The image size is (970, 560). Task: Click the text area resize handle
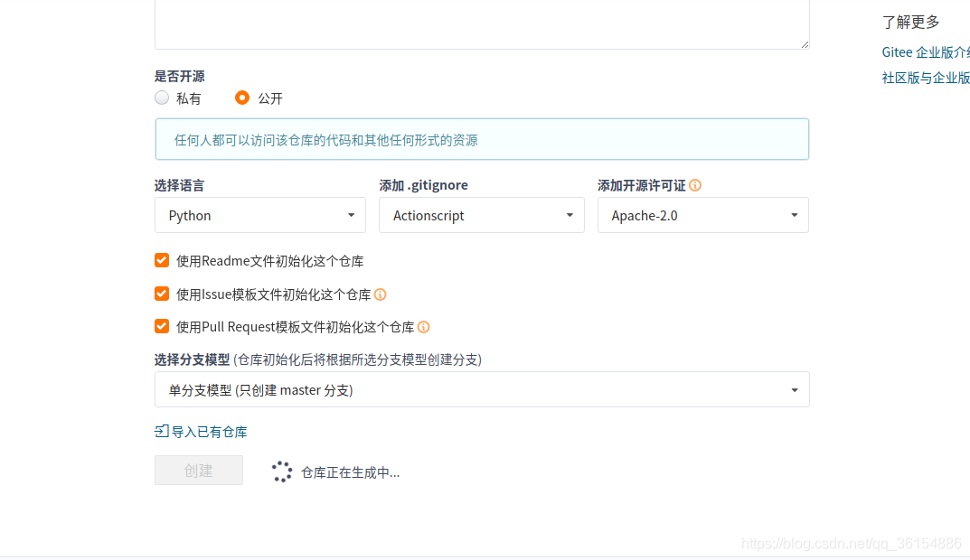[805, 44]
